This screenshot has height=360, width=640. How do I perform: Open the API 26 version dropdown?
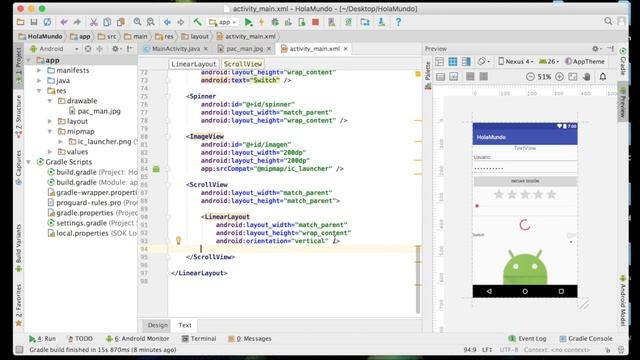point(549,62)
